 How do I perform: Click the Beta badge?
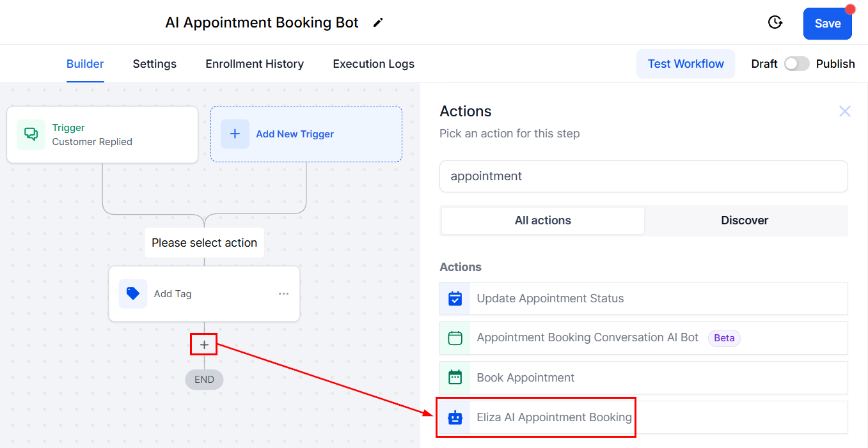coord(724,338)
